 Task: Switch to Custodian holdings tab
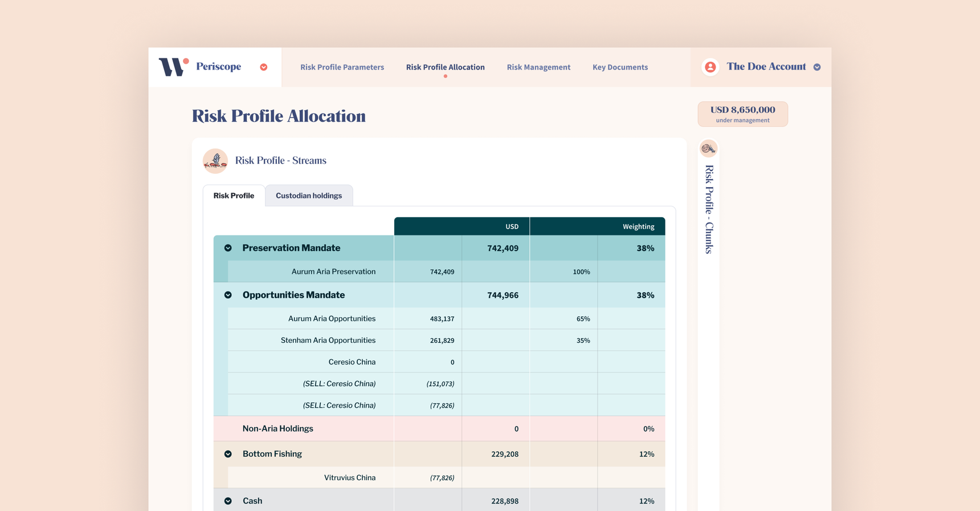coord(309,196)
